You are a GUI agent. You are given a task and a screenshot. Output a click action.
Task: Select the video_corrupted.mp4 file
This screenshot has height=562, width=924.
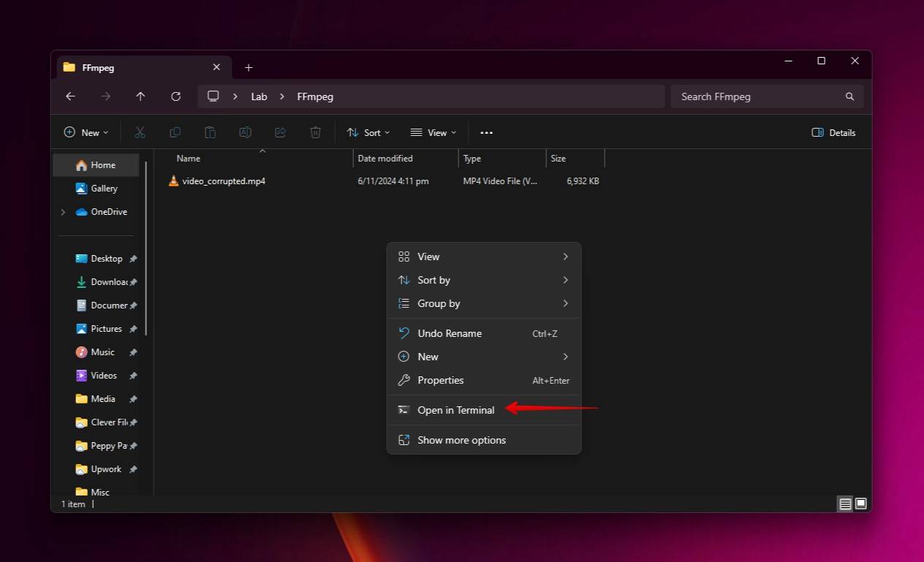coord(217,181)
